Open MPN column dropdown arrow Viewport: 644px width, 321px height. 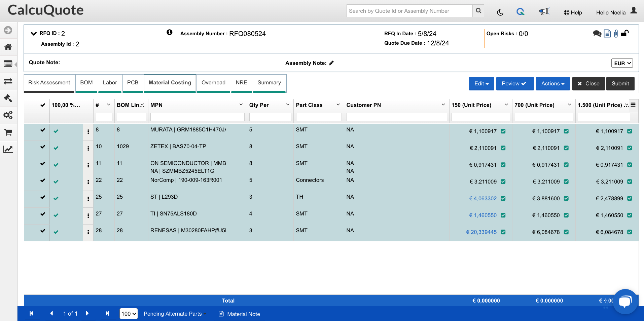pyautogui.click(x=241, y=105)
